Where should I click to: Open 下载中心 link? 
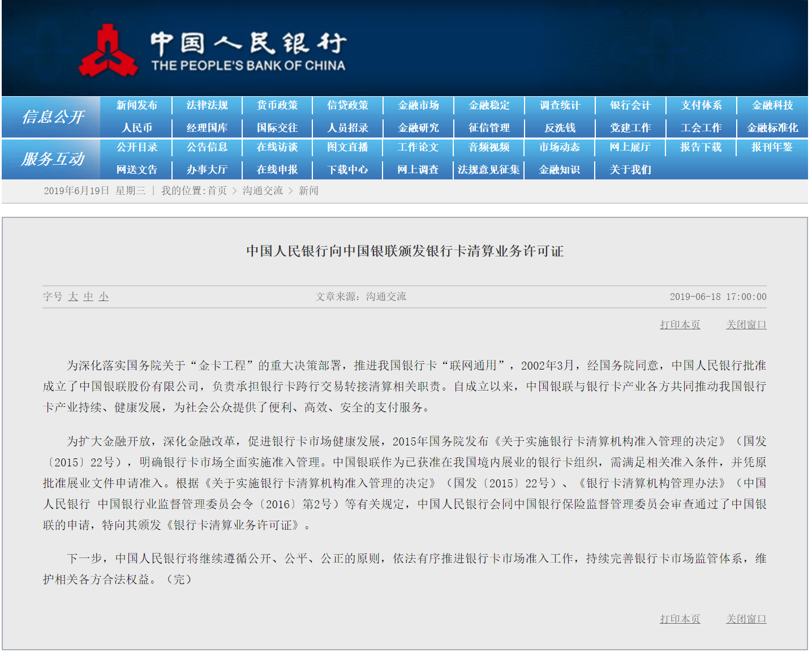click(x=347, y=170)
